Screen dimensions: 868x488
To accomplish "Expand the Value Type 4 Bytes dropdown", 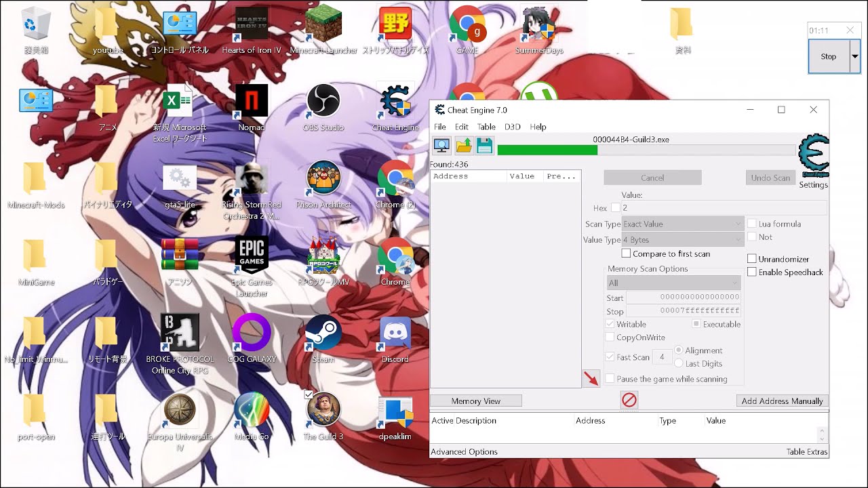I will pyautogui.click(x=683, y=240).
